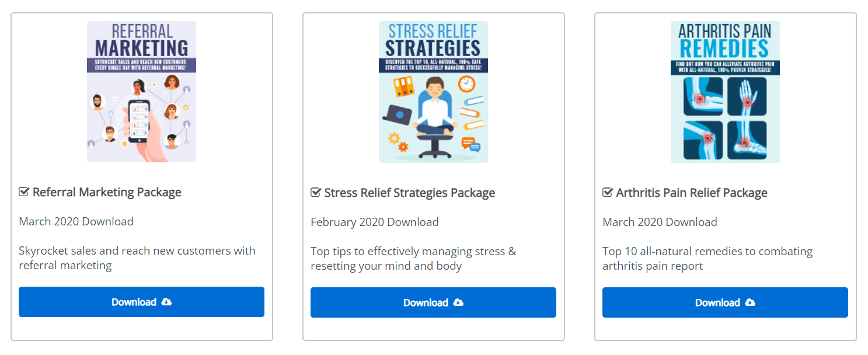Click March 2020 Download under Referral Marketing
The image size is (868, 355).
[76, 221]
